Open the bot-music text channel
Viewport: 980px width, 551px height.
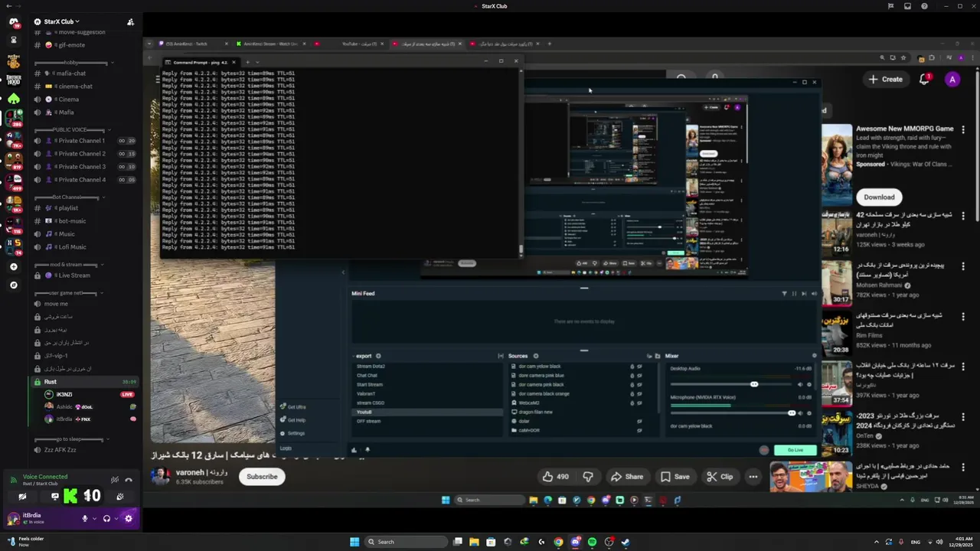pos(84,220)
